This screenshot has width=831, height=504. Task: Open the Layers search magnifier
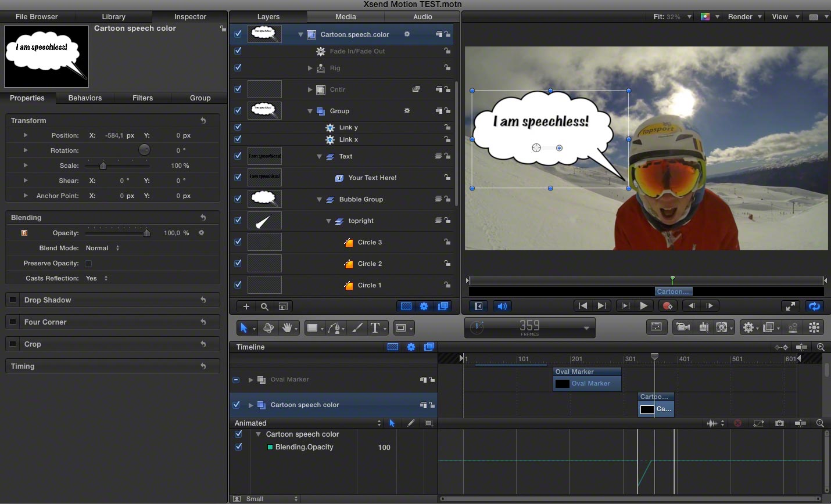[x=264, y=307]
